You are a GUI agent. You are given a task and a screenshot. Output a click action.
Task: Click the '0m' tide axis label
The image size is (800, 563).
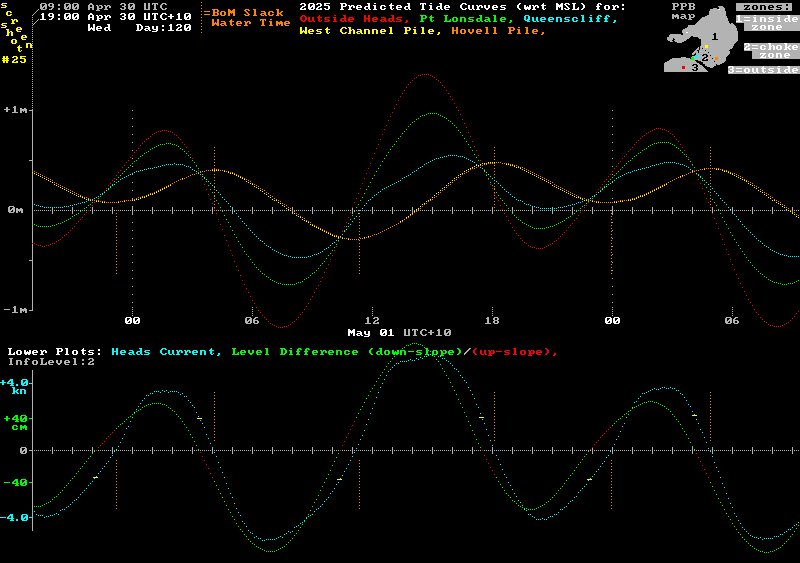pos(15,210)
